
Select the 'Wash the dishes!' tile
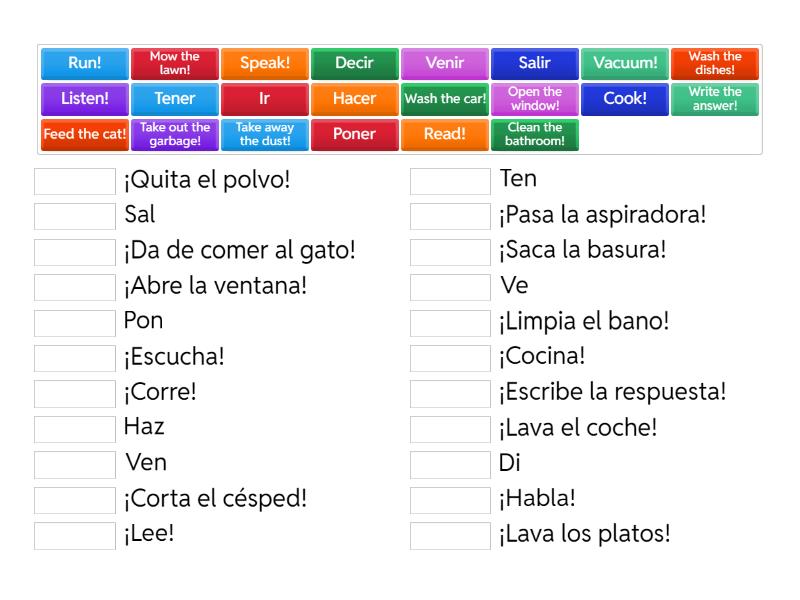(x=715, y=64)
